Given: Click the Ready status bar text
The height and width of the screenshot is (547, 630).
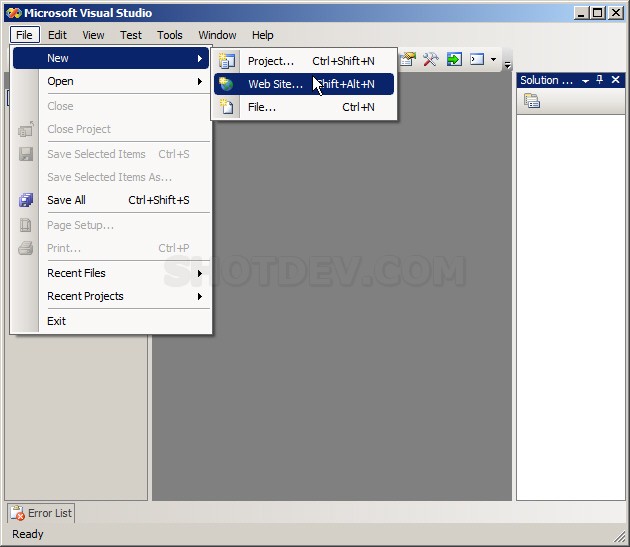Looking at the screenshot, I should 28,535.
